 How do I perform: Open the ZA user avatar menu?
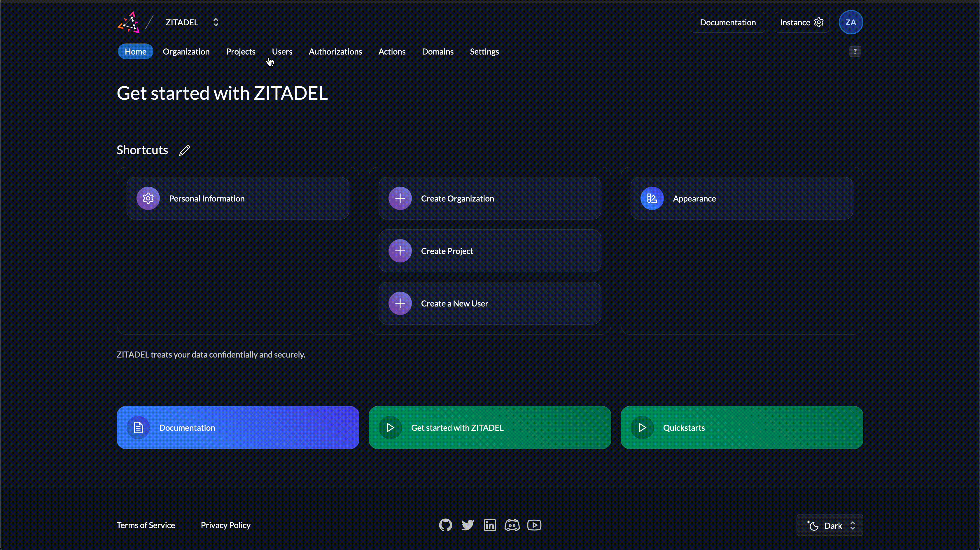coord(851,22)
